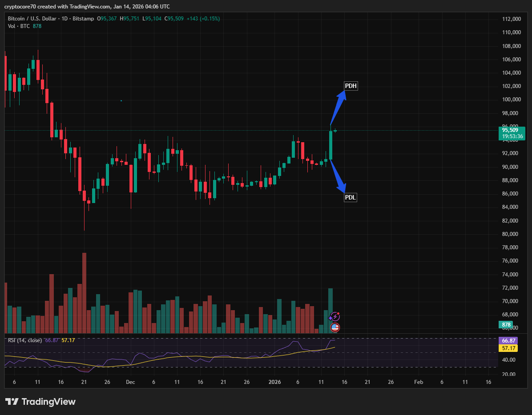The width and height of the screenshot is (532, 415).
Task: Click the Dec label on time axis
Action: (x=131, y=382)
